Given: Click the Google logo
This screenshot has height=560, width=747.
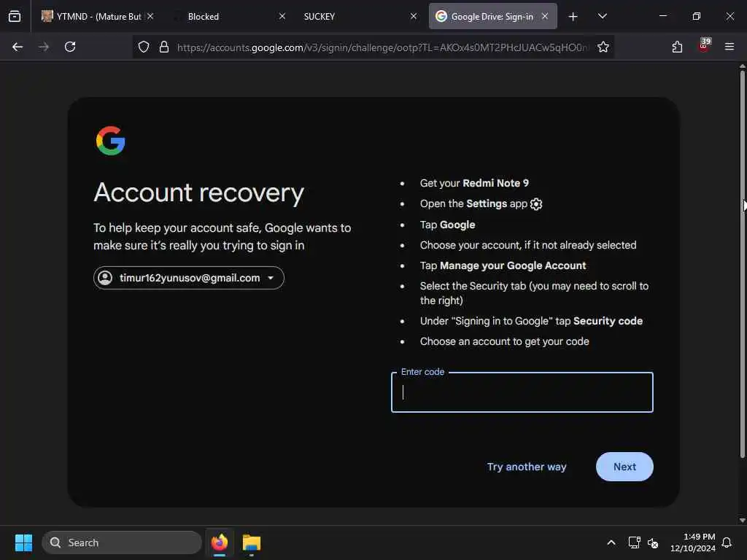Looking at the screenshot, I should tap(111, 141).
